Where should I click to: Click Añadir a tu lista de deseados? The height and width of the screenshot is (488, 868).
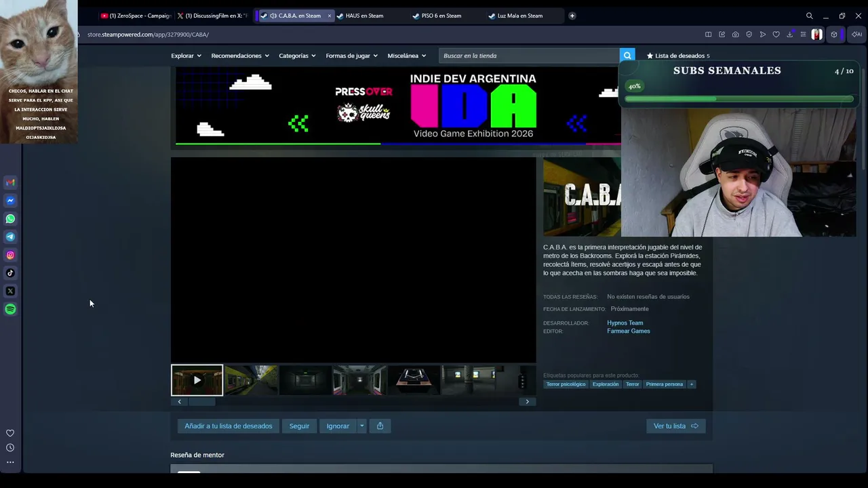click(229, 426)
